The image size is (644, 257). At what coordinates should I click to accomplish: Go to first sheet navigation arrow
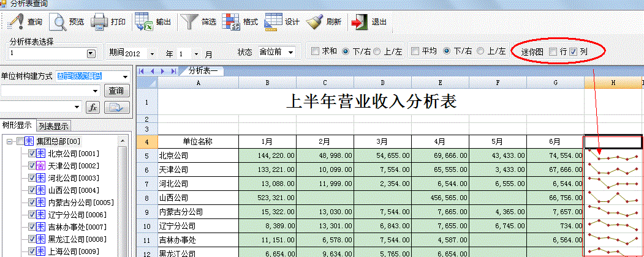point(142,71)
